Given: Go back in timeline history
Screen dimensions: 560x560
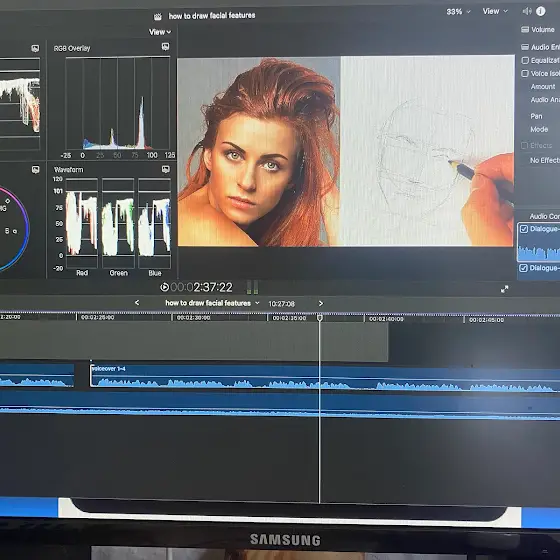Looking at the screenshot, I should click(137, 303).
